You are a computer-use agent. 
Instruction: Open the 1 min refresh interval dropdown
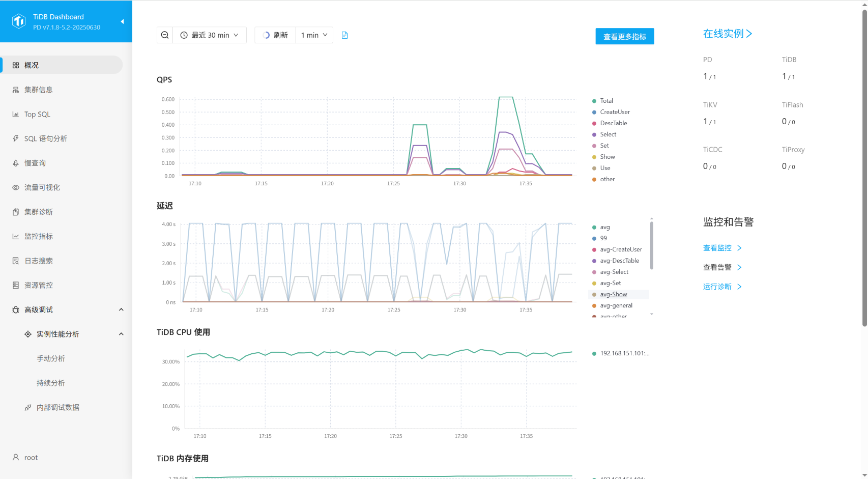tap(314, 35)
